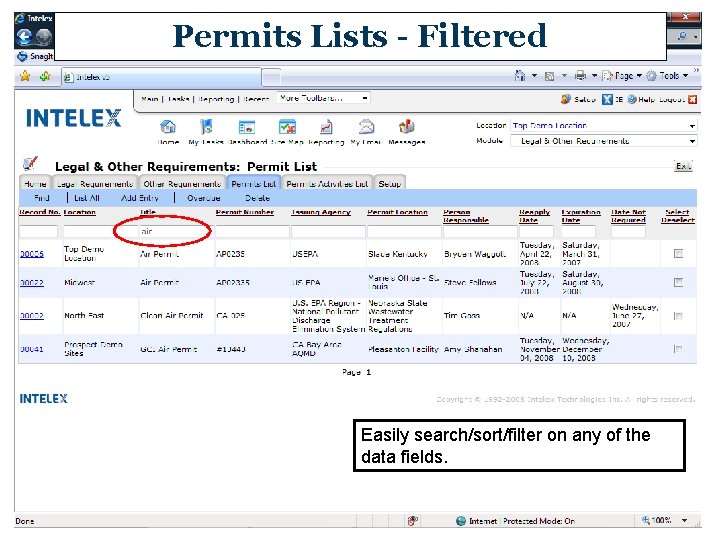Open record link 00041
Viewport: 720px width, 540px height.
(32, 349)
